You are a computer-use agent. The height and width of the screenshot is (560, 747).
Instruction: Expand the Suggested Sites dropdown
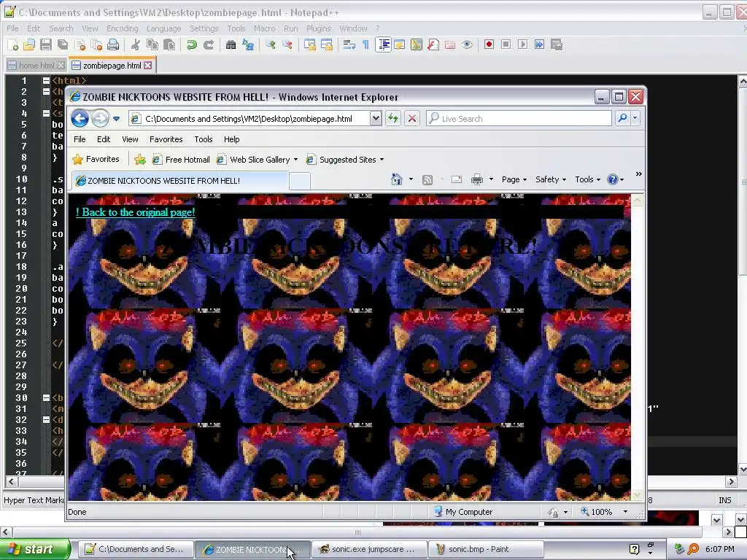pyautogui.click(x=382, y=160)
